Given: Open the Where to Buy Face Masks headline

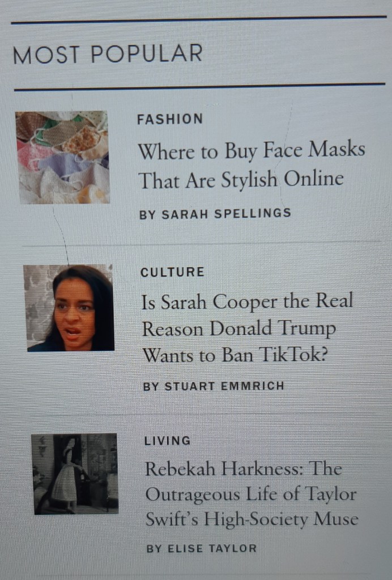Looking at the screenshot, I should (x=252, y=151).
